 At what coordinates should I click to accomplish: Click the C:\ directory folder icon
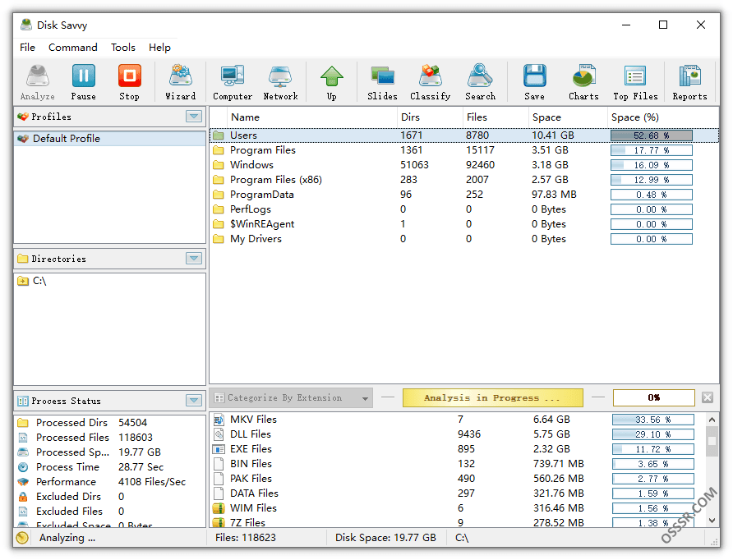23,281
